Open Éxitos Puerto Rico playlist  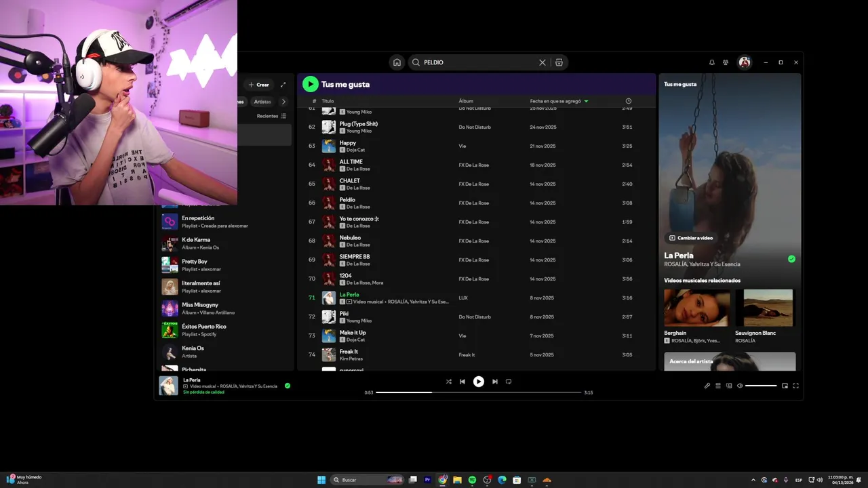click(226, 330)
